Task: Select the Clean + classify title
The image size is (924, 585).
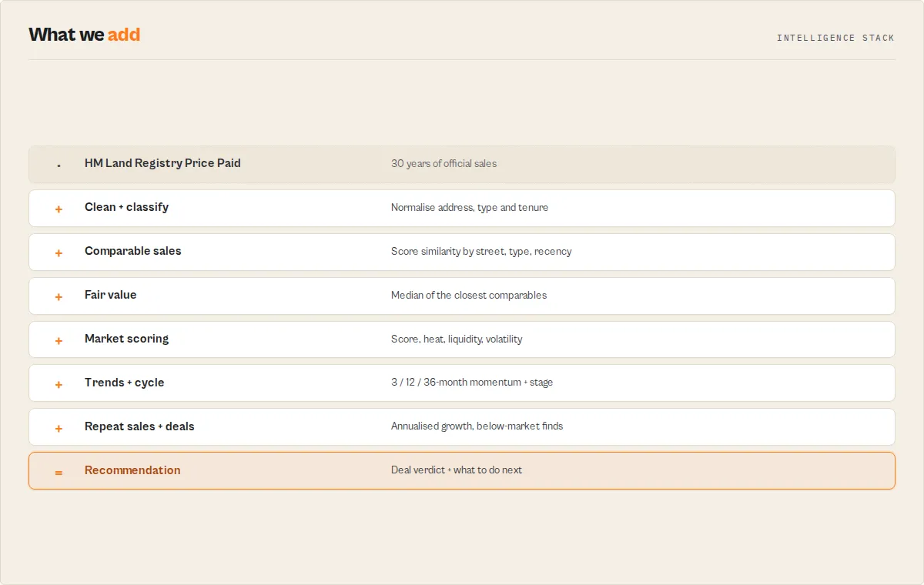Action: (126, 207)
